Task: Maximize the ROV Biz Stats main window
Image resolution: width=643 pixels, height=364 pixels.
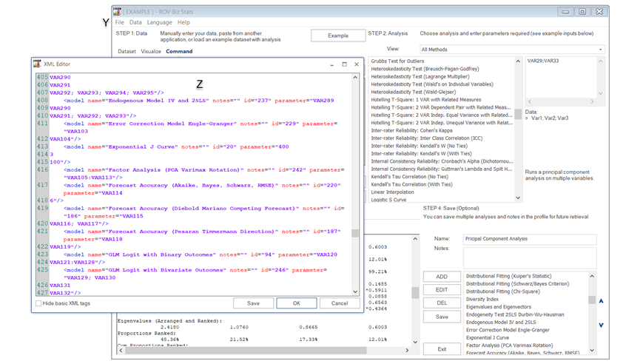Action: pos(582,12)
